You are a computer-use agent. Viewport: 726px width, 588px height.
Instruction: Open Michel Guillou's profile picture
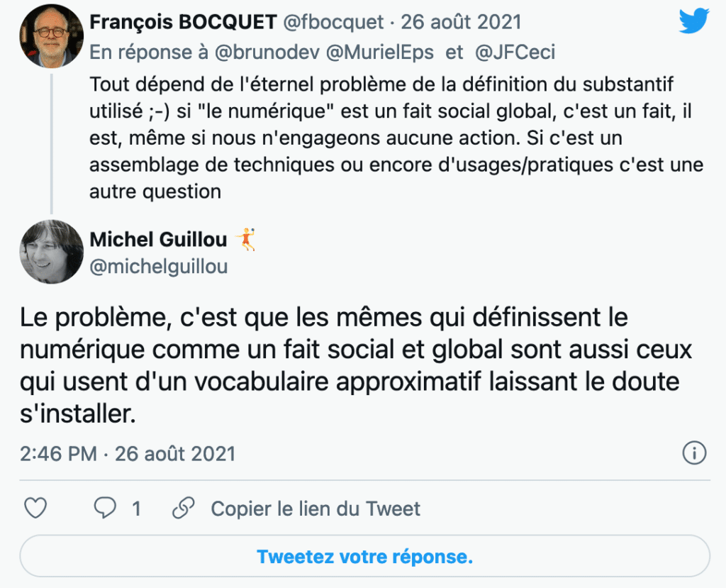tap(51, 252)
